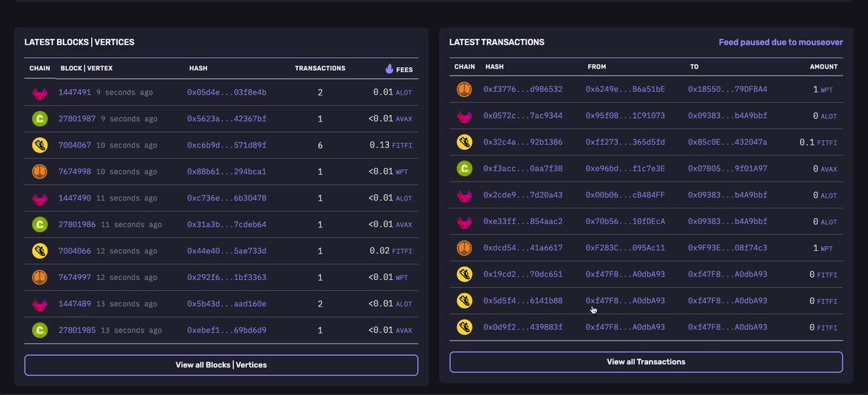868x395 pixels.
Task: Open block number 27801985
Action: (77, 331)
